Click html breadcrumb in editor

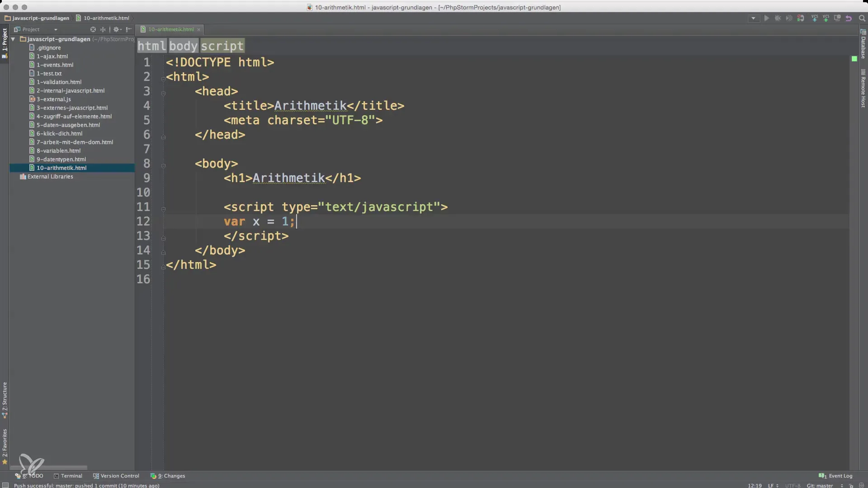click(x=151, y=46)
